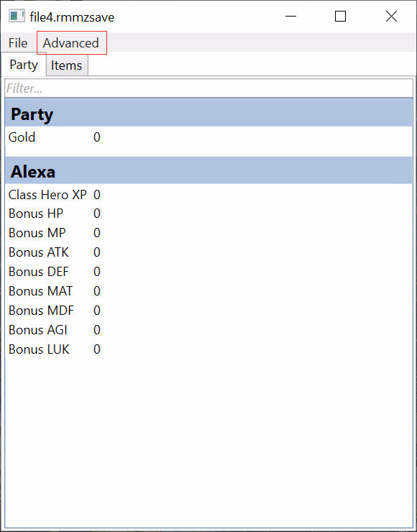This screenshot has width=417, height=532.
Task: Click the Party section header
Action: [x=208, y=113]
